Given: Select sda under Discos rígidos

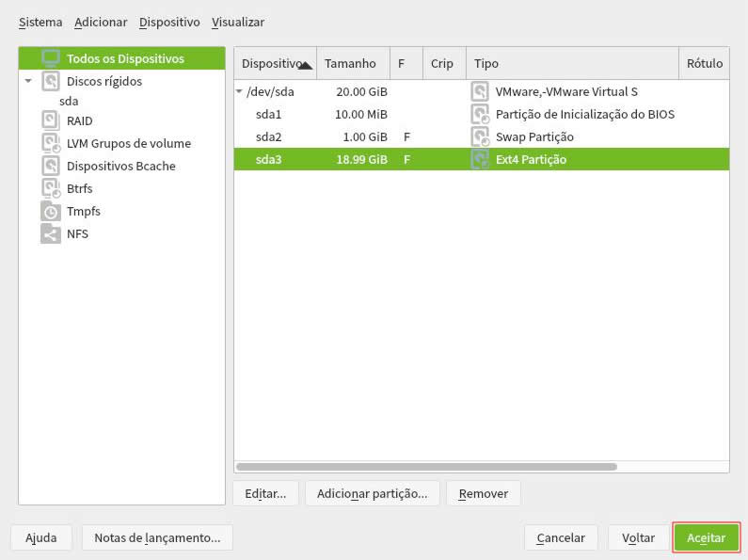Looking at the screenshot, I should click(x=69, y=101).
